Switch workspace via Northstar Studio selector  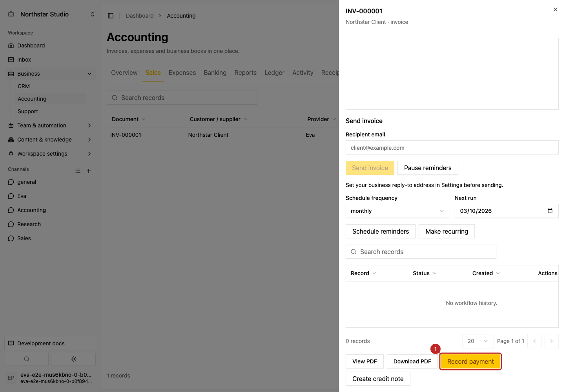click(x=51, y=14)
